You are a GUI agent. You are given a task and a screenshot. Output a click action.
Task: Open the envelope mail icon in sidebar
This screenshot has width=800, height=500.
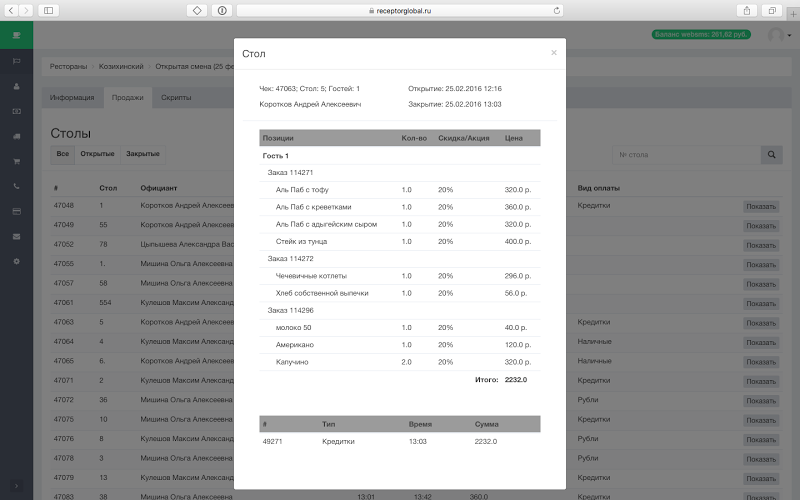[16, 236]
